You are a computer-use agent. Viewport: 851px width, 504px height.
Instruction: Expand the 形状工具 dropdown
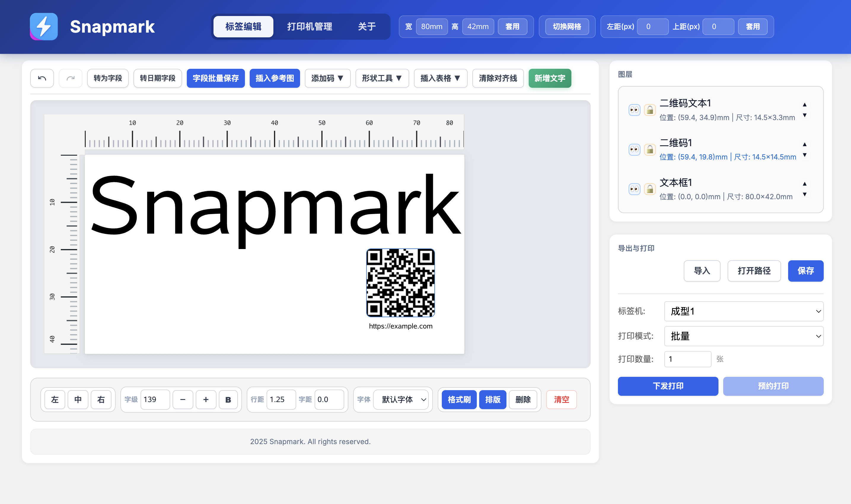382,78
